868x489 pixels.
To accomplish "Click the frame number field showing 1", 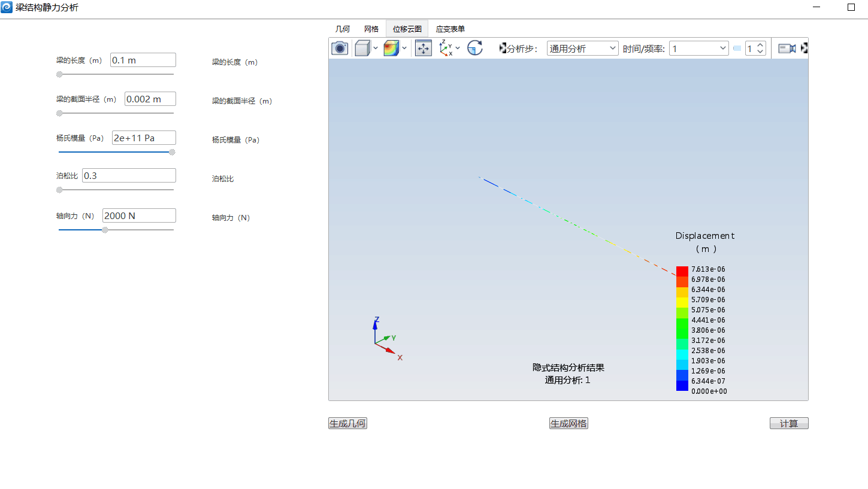I will pos(750,48).
